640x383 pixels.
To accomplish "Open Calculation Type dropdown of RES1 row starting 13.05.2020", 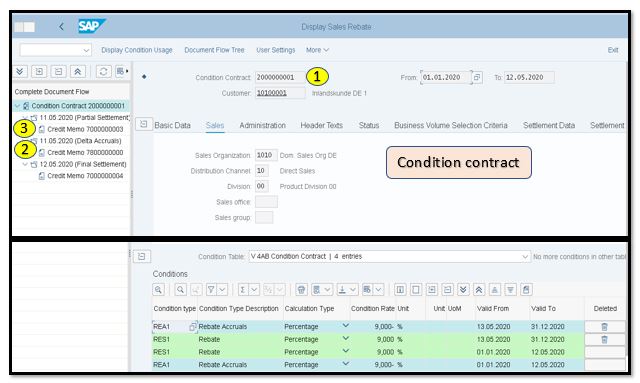I will [x=346, y=338].
